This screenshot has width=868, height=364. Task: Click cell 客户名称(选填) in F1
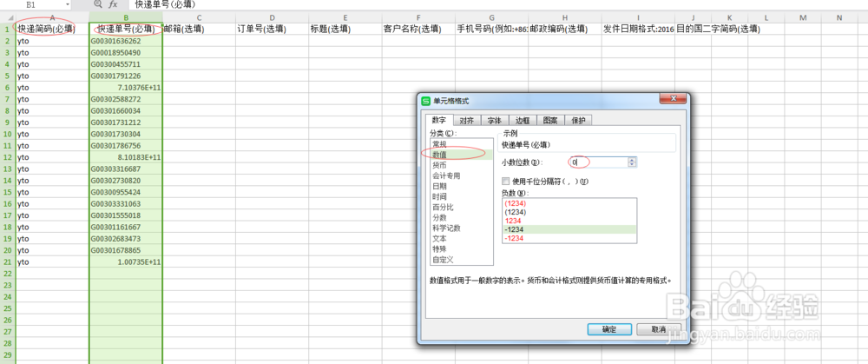point(418,30)
